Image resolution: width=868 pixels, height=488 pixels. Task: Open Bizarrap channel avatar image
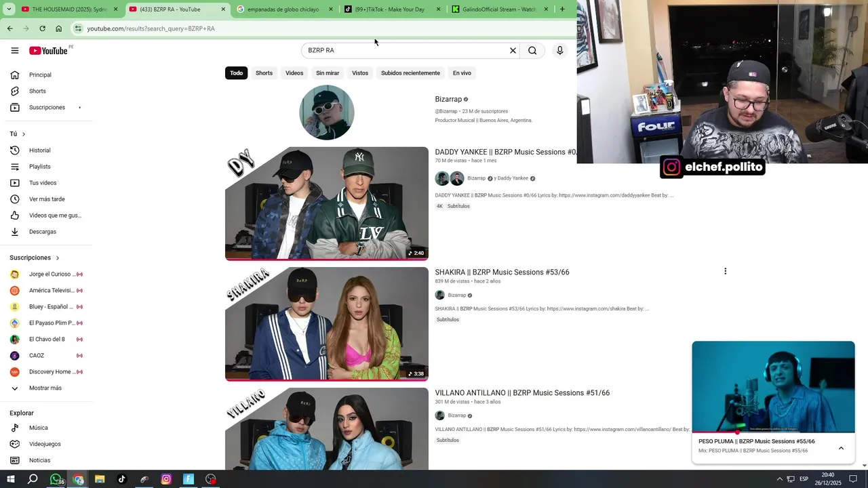327,113
